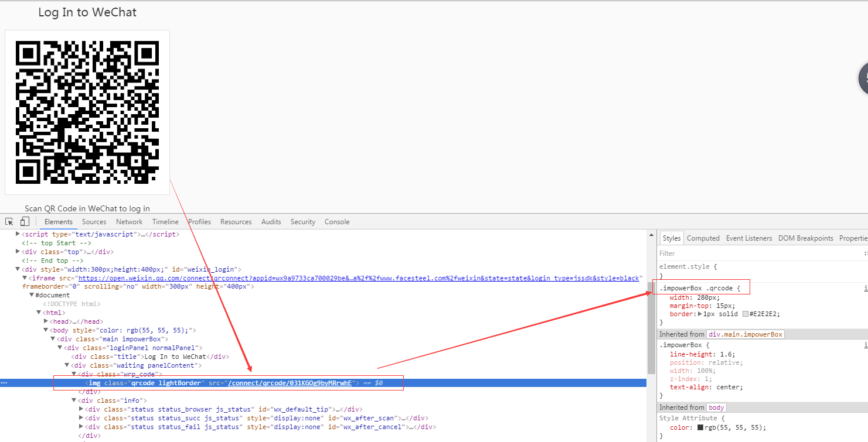Screen dimensions: 868x442
Task: Collapse the main impowerBox div
Action: (x=53, y=340)
